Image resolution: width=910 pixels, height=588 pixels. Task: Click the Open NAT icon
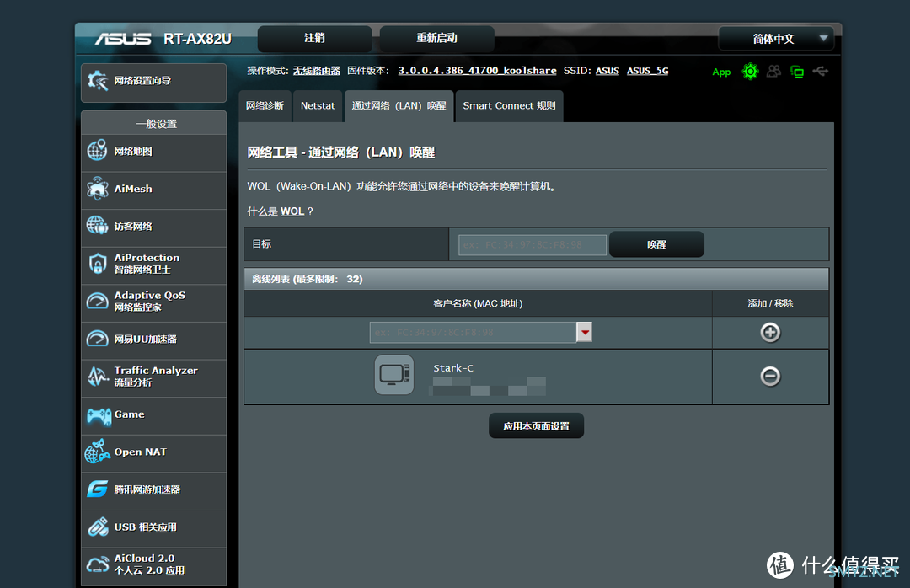pos(98,451)
